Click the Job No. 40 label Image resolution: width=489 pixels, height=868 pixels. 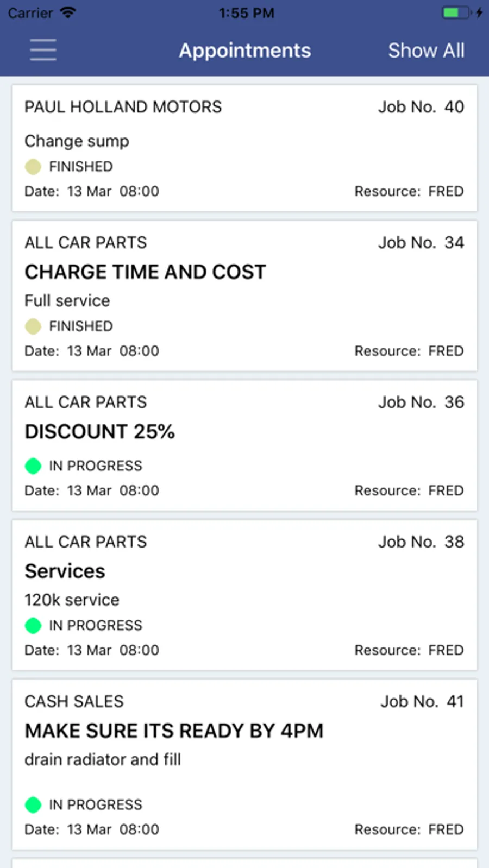[x=421, y=107]
